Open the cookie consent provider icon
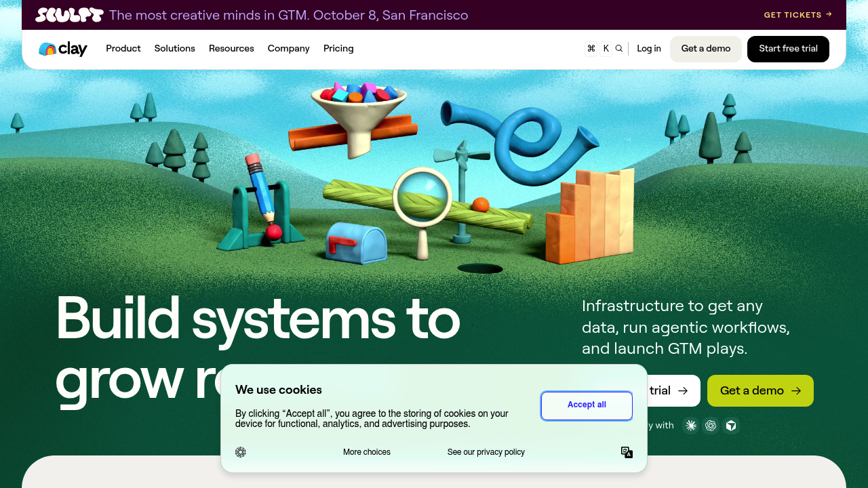Viewport: 868px width, 488px height. pyautogui.click(x=241, y=452)
